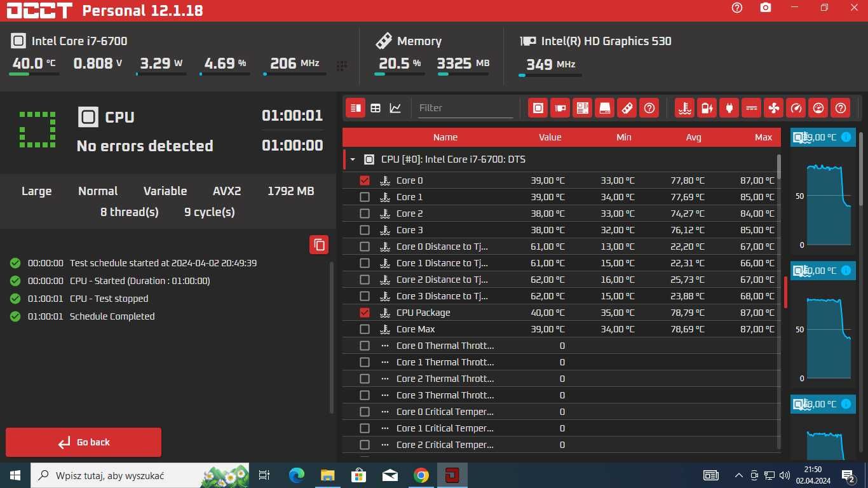Click the Go back button
868x488 pixels.
coord(83,442)
